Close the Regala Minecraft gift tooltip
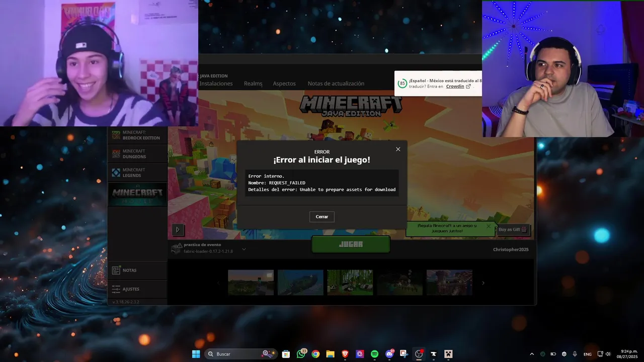 coord(489,226)
